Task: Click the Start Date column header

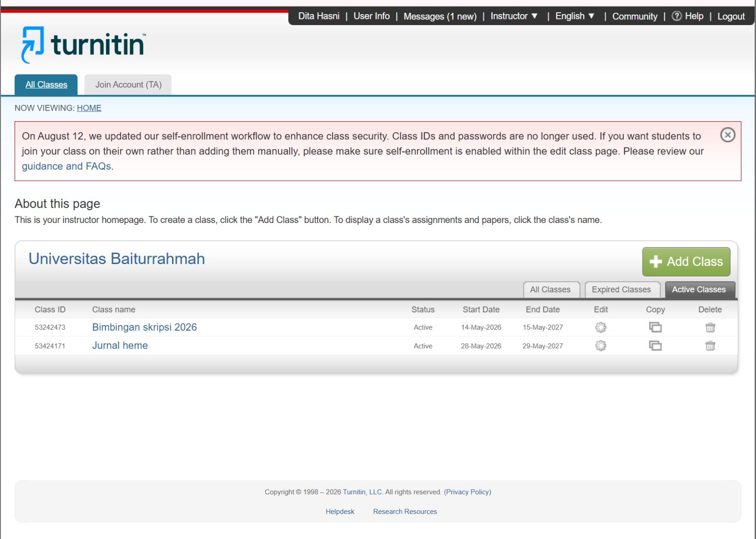Action: pyautogui.click(x=481, y=310)
